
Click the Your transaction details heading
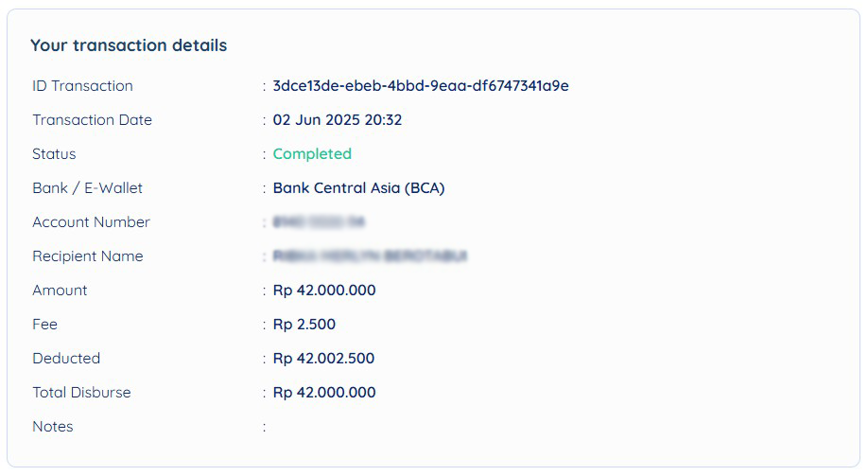(x=129, y=44)
